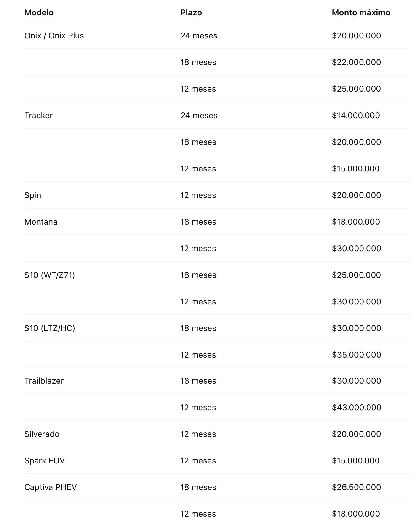Click the 12 meses term for Silverado

(x=198, y=434)
